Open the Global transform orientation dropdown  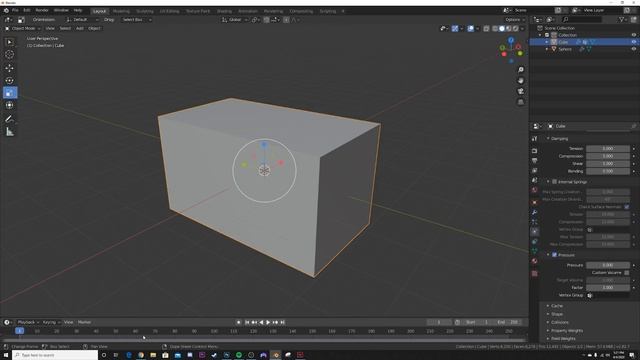click(x=235, y=20)
